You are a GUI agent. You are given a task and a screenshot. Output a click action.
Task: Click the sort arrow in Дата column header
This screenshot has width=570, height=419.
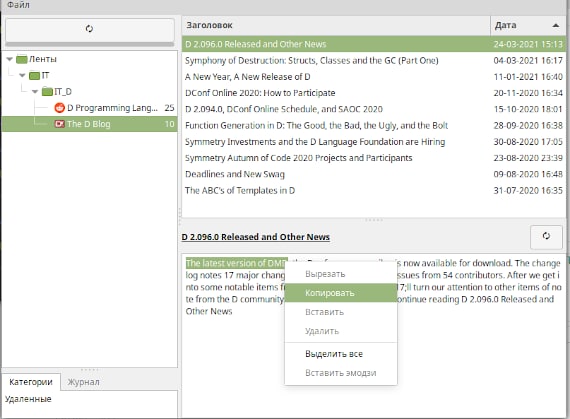click(555, 25)
